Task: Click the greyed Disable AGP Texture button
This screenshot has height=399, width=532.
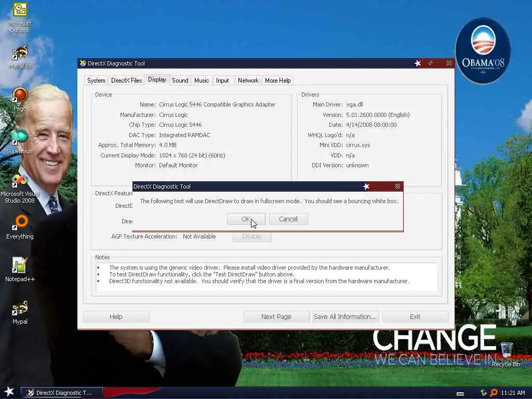Action: click(x=252, y=236)
